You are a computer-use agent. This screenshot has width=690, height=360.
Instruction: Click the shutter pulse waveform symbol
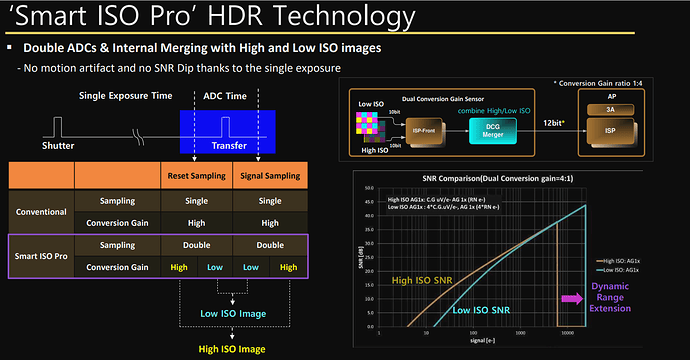pos(58,127)
